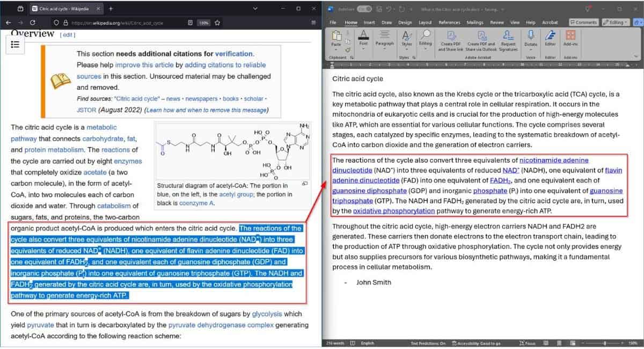
Task: Switch to the Review tab
Action: (x=497, y=23)
